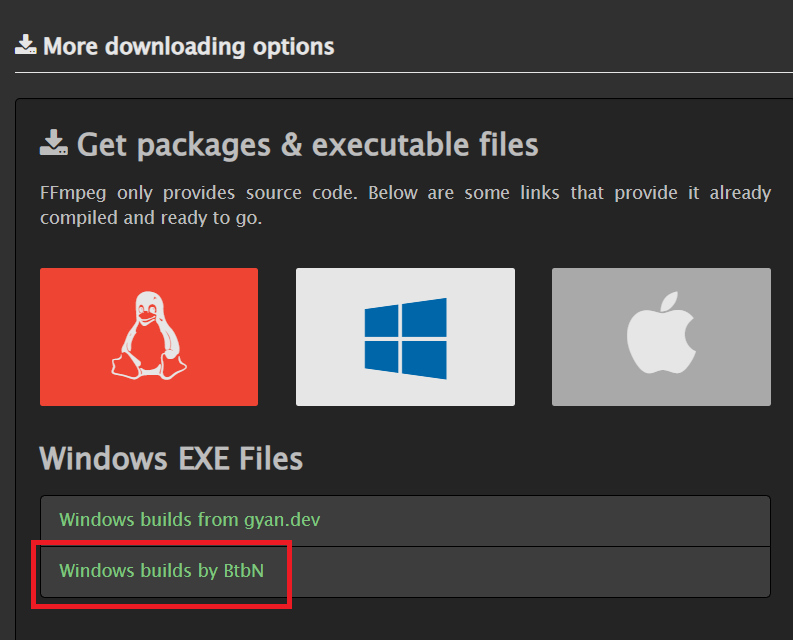Click the Get packages & executable files heading
Image resolution: width=793 pixels, height=640 pixels.
click(x=307, y=145)
